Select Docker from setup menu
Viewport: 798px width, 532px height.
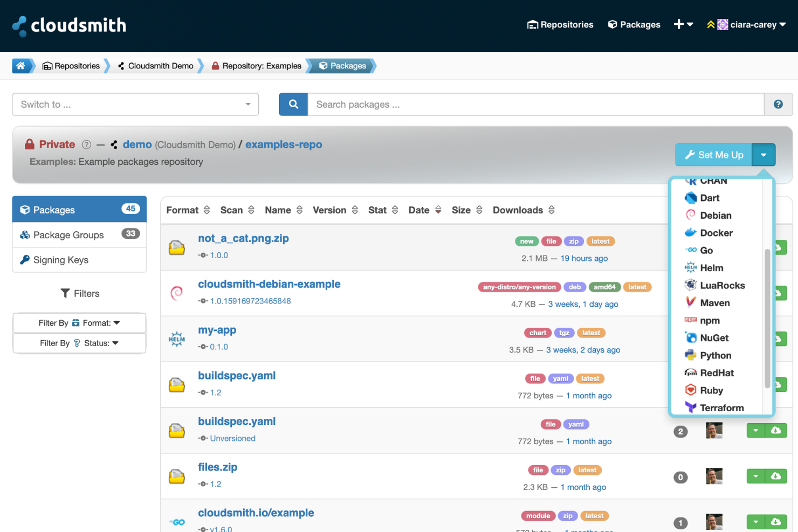717,233
